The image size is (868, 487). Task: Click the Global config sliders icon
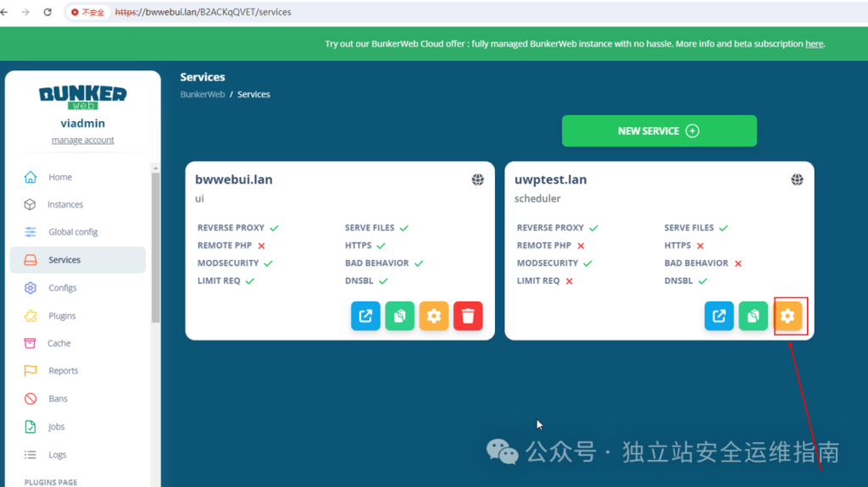(31, 232)
